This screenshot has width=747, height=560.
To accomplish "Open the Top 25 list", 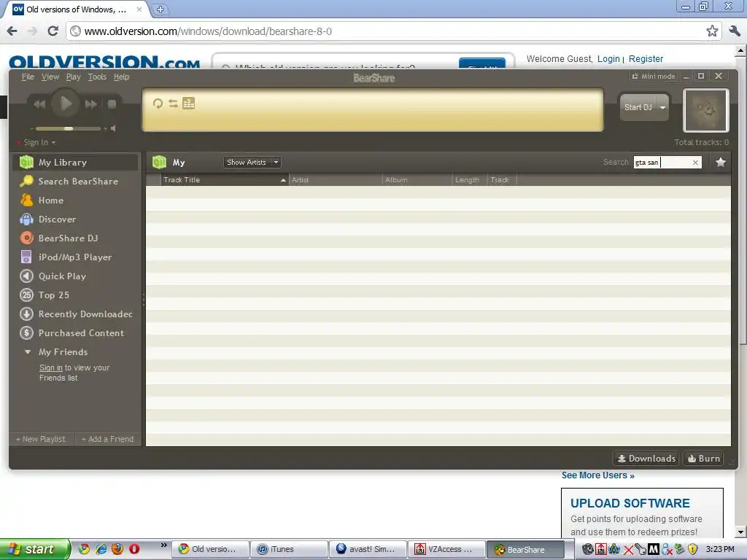I will (x=75, y=295).
